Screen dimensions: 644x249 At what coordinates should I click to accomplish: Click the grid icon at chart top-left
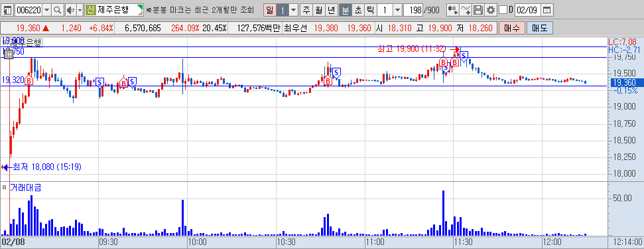pyautogui.click(x=9, y=54)
